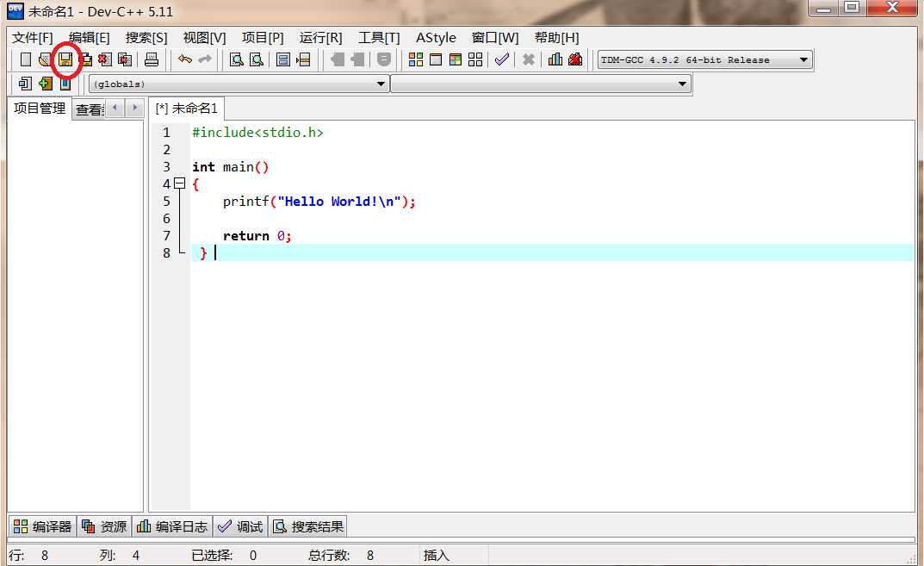
Task: Open the 帮助[H] menu
Action: coord(556,38)
